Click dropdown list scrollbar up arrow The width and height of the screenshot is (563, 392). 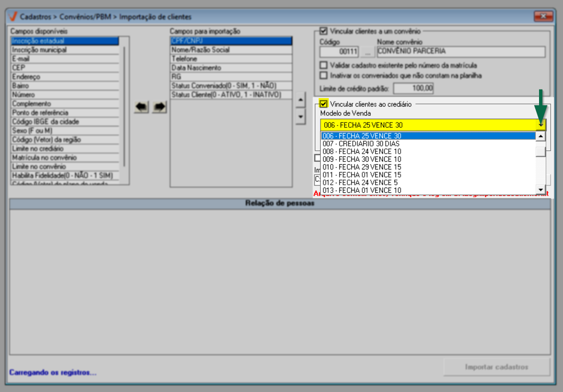pyautogui.click(x=541, y=136)
